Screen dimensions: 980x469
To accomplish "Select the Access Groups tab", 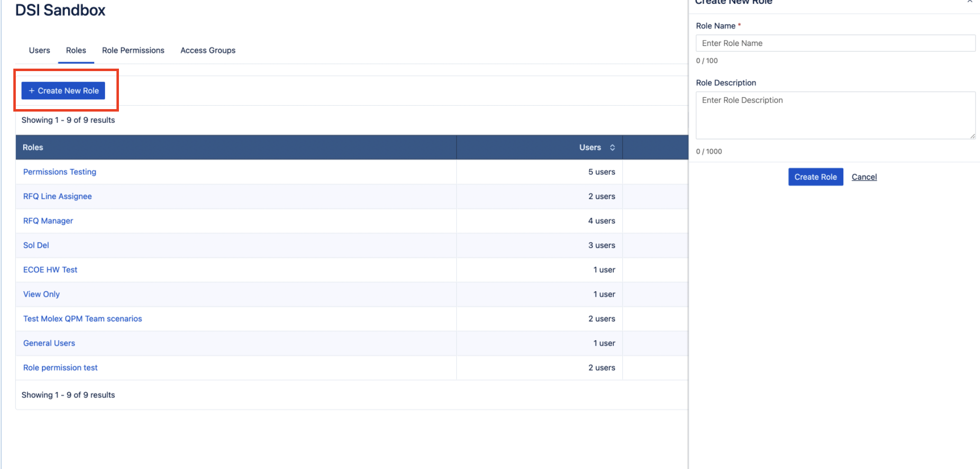I will pos(208,50).
